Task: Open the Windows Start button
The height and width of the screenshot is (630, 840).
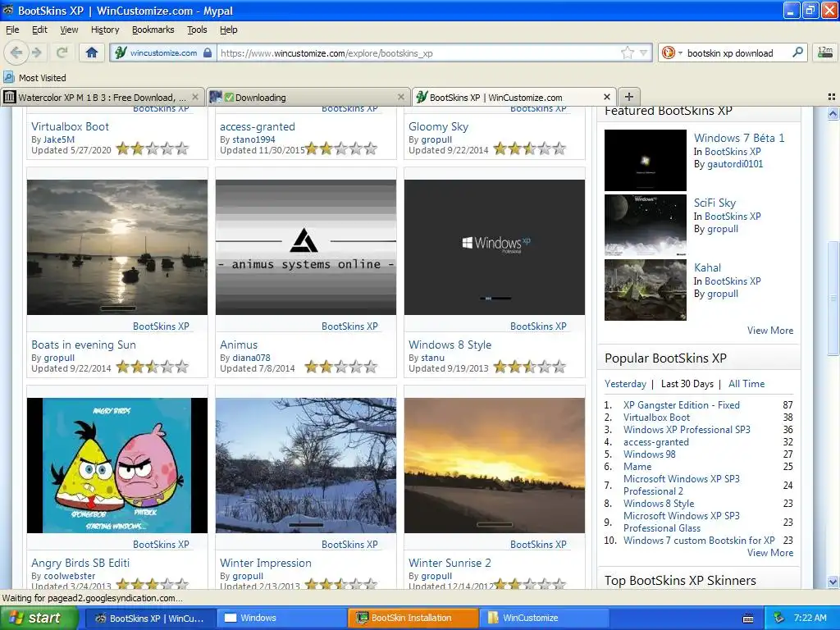Action: click(39, 618)
